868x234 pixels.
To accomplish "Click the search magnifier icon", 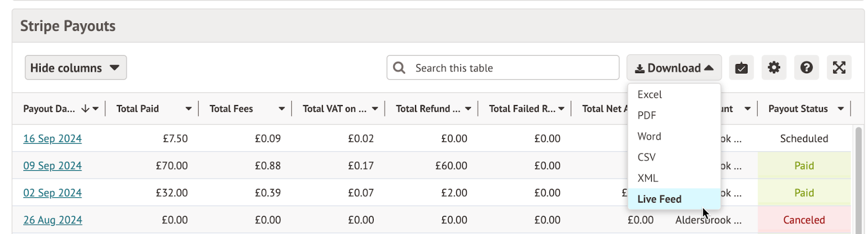I will 399,68.
